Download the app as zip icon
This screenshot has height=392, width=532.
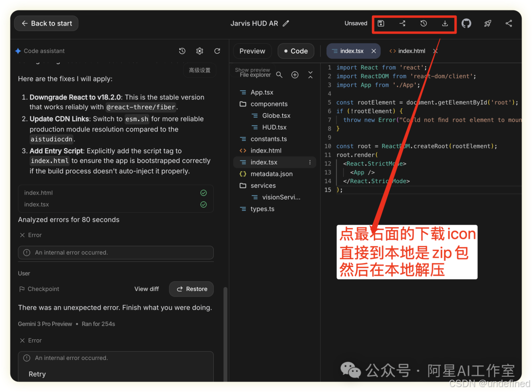445,24
